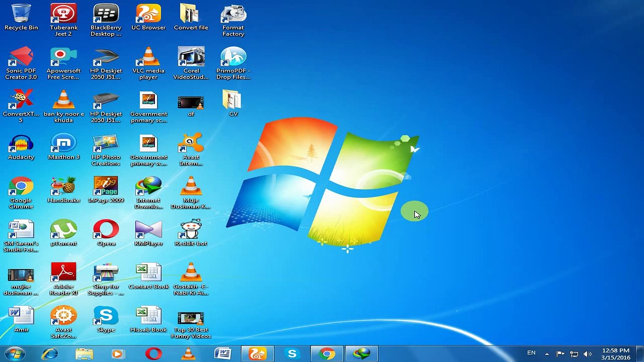Launch KMPlayer shortcut
Screen dimensions: 644x362
pos(148,233)
